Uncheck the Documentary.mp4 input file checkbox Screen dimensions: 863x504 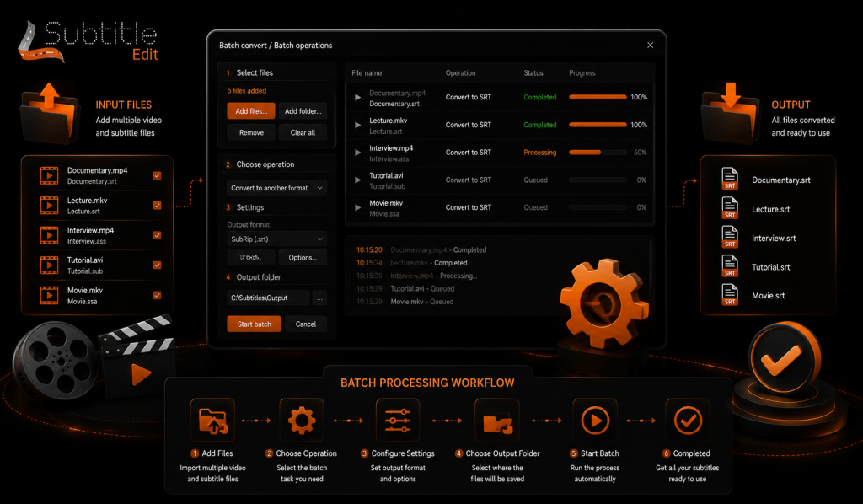click(x=157, y=175)
